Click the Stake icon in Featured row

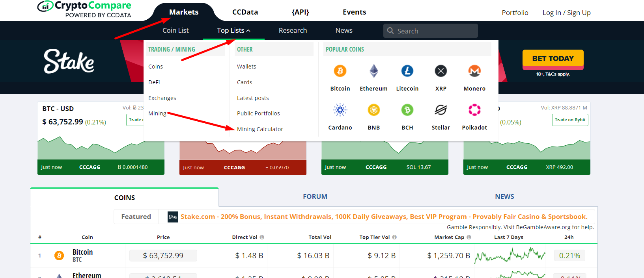(173, 217)
